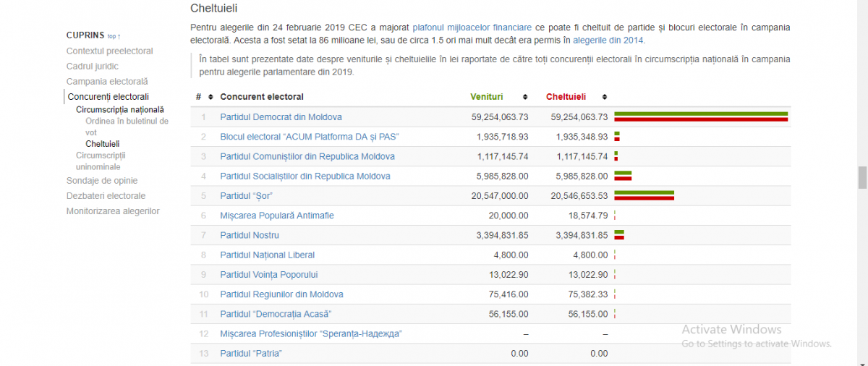The width and height of the screenshot is (868, 366).
Task: Jump to top via CUPRINS top link
Action: tap(114, 35)
